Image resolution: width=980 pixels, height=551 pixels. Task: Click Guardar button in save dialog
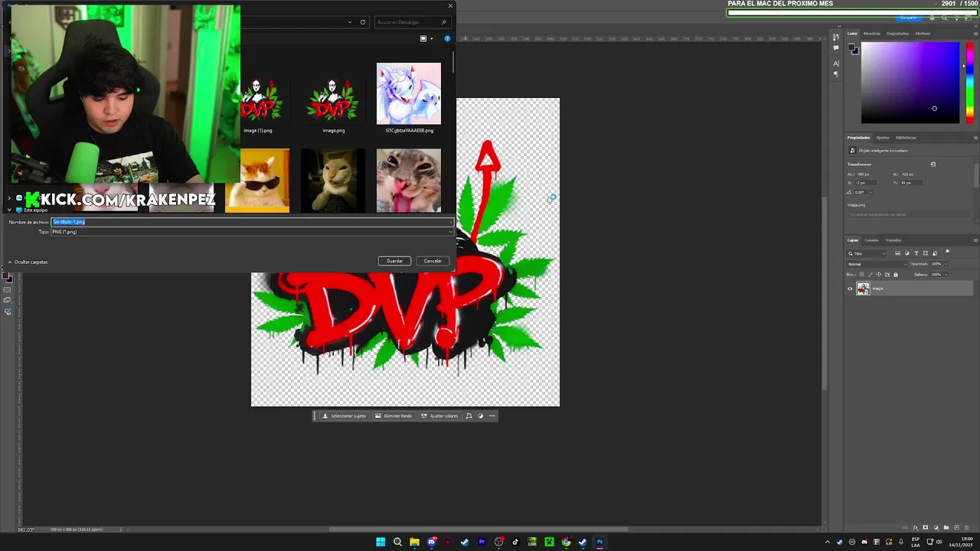click(x=394, y=261)
